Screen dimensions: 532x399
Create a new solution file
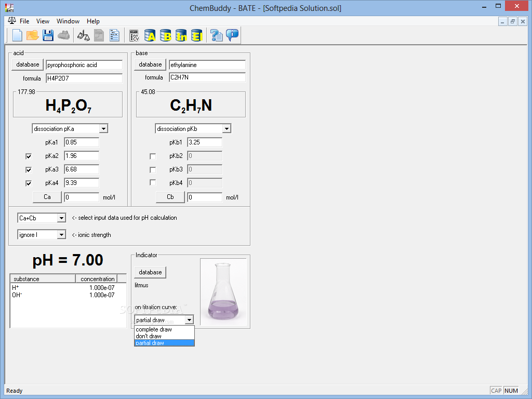tap(17, 35)
